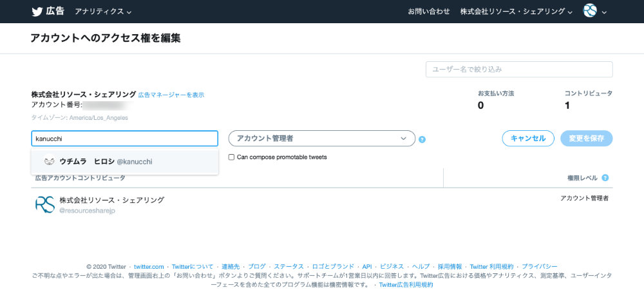This screenshot has width=644, height=292.
Task: Open the twitter.com footer link
Action: 149,266
